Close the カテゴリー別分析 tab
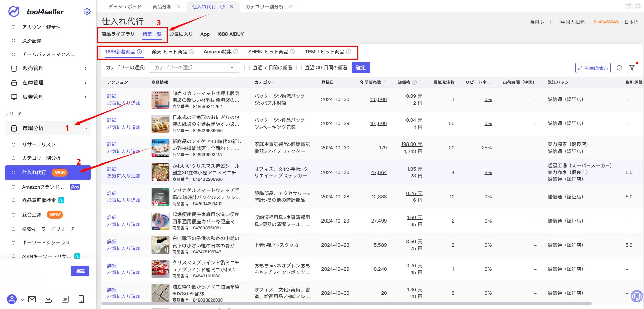Viewport: 644px width, 309px height. point(290,7)
